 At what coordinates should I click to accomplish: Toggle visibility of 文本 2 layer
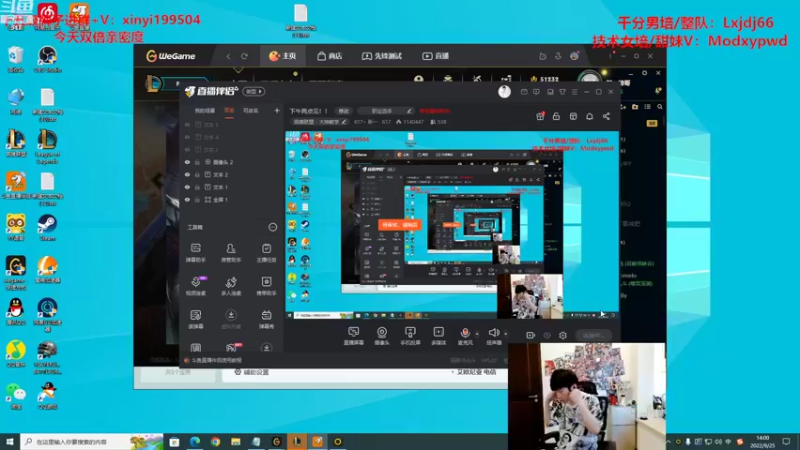[187, 174]
